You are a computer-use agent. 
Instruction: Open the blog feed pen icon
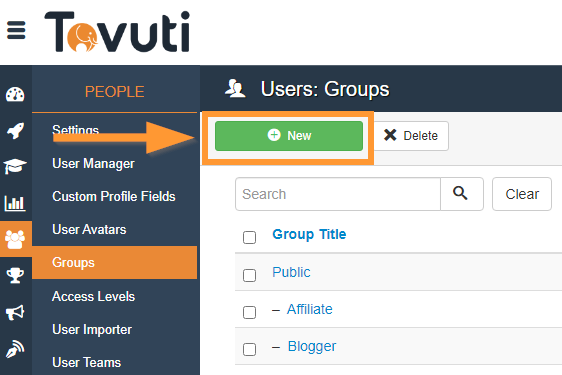[15, 349]
